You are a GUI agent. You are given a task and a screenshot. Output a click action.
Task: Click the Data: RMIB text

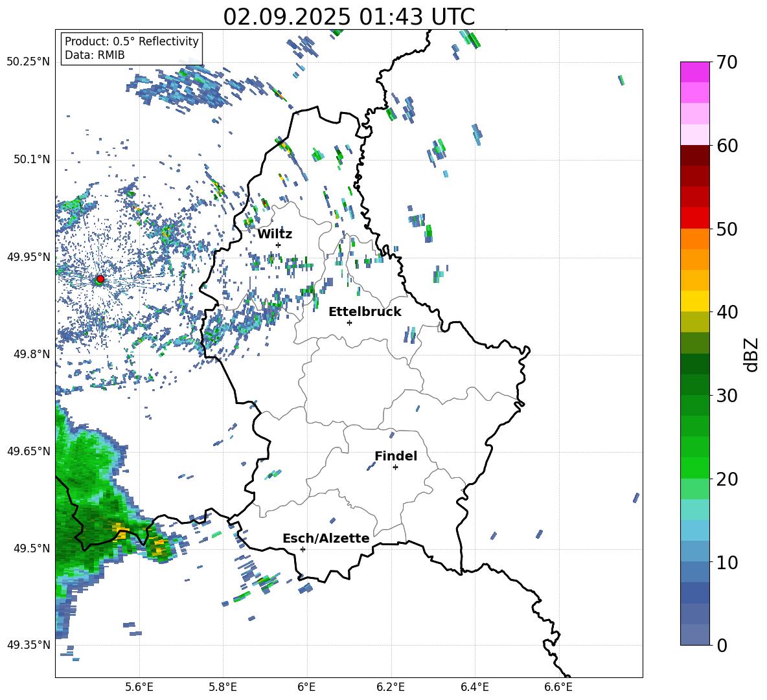[x=95, y=55]
